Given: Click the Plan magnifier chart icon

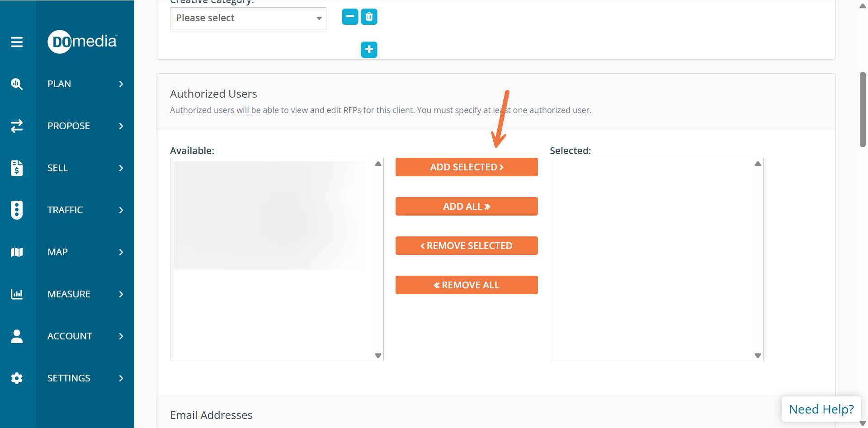Looking at the screenshot, I should pyautogui.click(x=17, y=84).
